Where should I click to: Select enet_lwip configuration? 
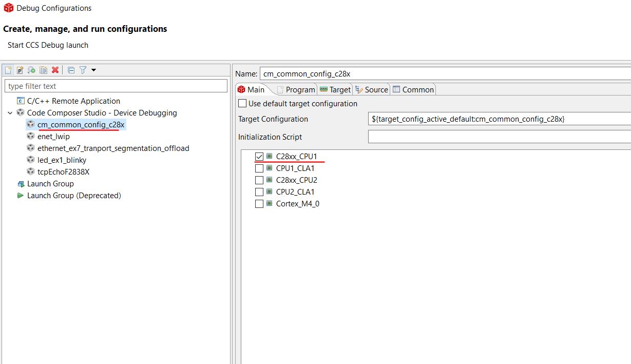53,137
